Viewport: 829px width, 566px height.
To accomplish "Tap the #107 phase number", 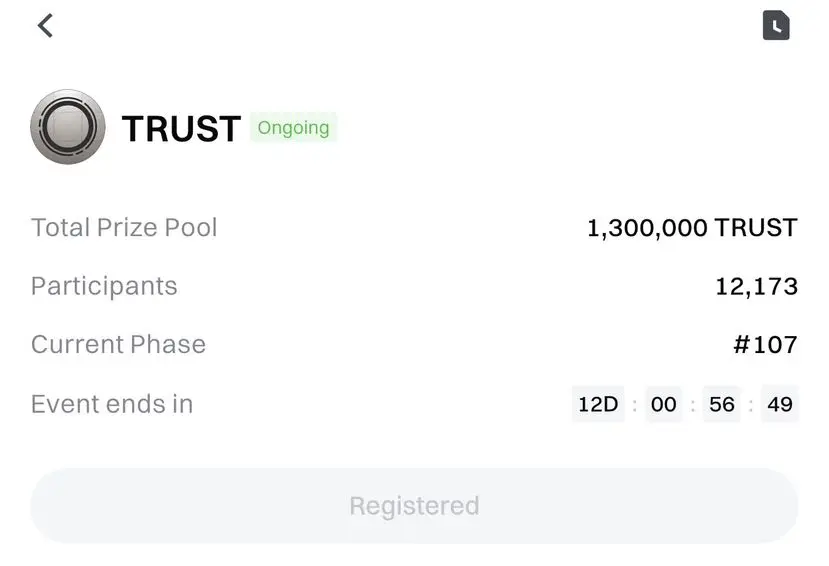I will coord(765,345).
